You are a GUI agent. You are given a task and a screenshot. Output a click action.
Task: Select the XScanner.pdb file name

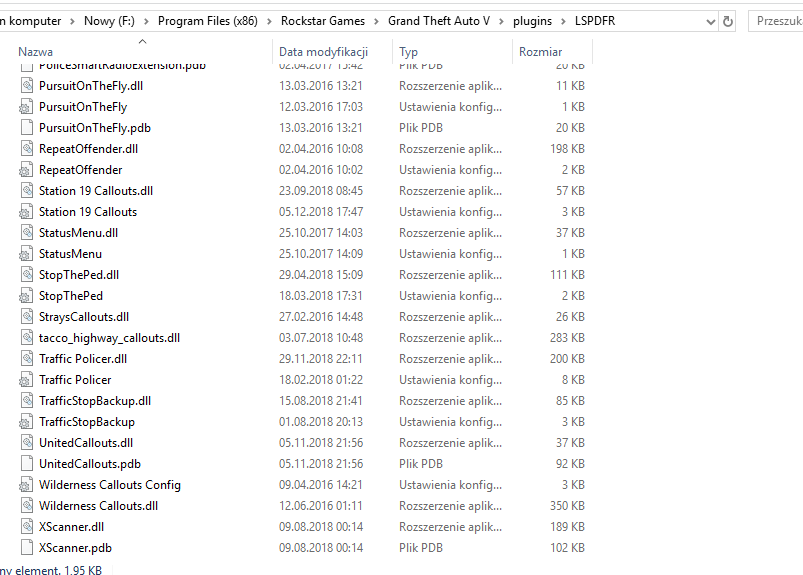pyautogui.click(x=75, y=547)
